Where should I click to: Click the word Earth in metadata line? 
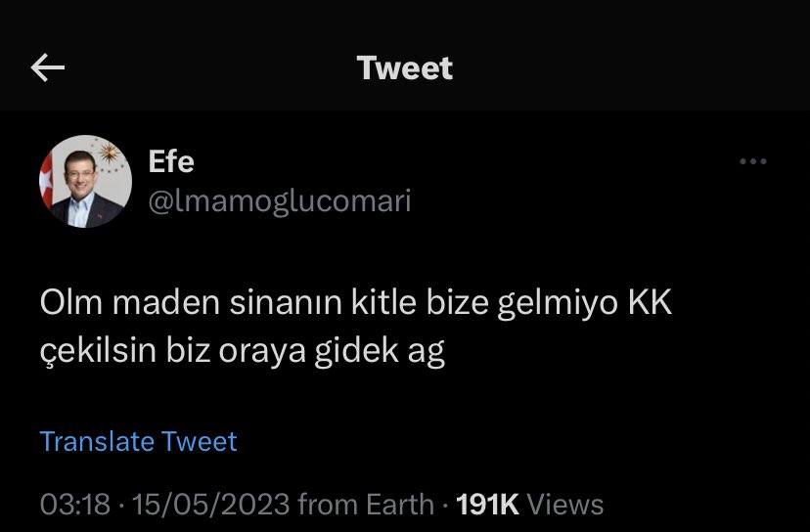[x=400, y=504]
